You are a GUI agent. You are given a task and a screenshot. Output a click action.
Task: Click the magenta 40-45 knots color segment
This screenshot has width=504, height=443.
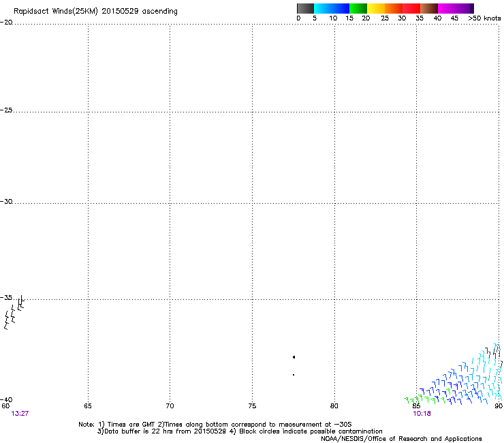pos(447,8)
